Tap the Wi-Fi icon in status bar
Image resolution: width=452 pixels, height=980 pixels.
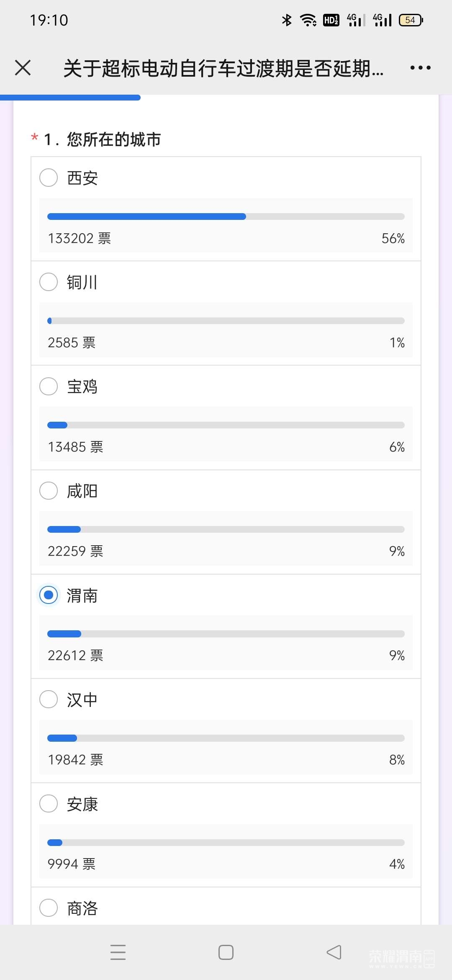[308, 20]
